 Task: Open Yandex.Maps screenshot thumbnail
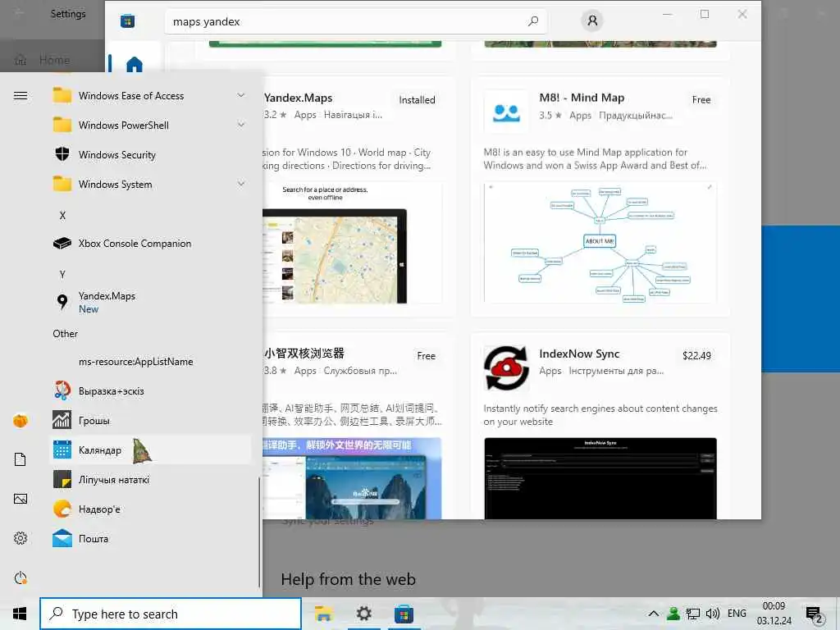click(x=352, y=244)
